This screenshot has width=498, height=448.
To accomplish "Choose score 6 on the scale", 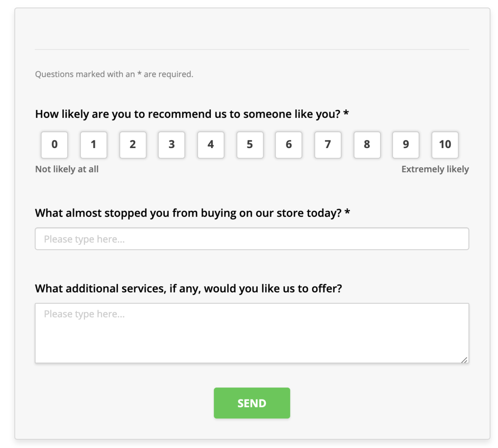I will pyautogui.click(x=288, y=145).
